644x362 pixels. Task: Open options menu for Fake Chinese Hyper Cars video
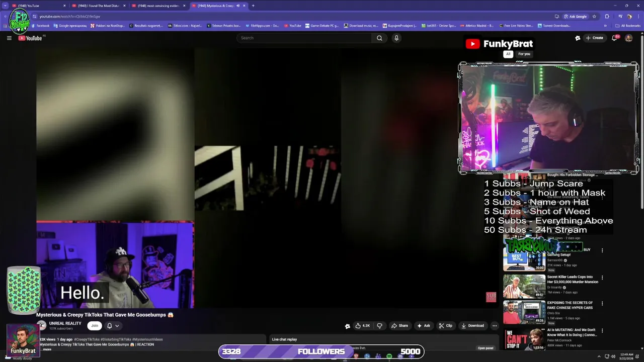tap(602, 304)
